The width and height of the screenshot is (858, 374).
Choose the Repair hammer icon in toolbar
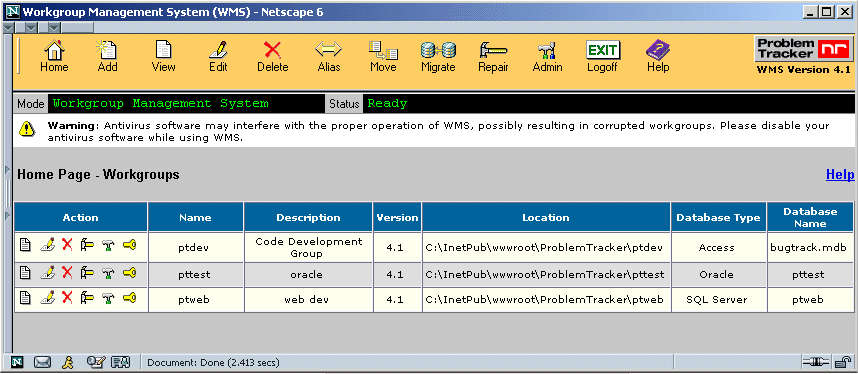pos(493,56)
